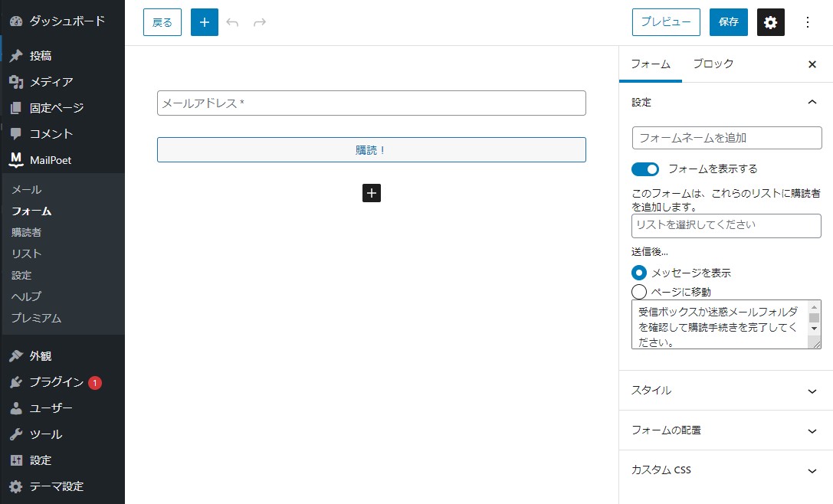
Task: Click the black inline block inserter plus
Action: click(372, 193)
